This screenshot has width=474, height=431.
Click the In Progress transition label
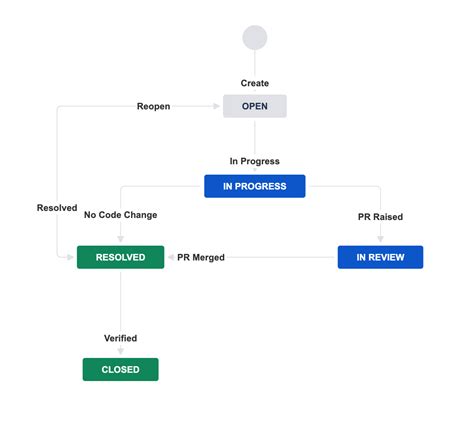click(x=255, y=161)
